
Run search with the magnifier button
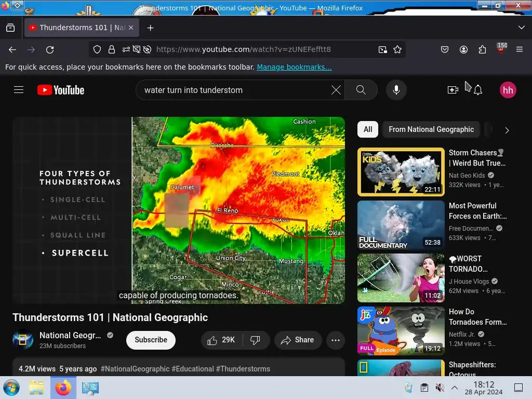pos(361,90)
